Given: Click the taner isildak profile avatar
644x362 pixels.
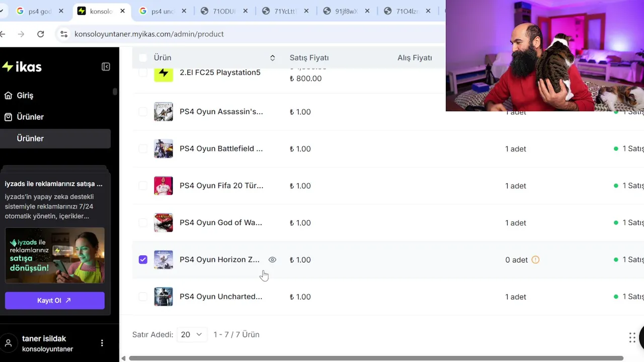Looking at the screenshot, I should coord(9,343).
